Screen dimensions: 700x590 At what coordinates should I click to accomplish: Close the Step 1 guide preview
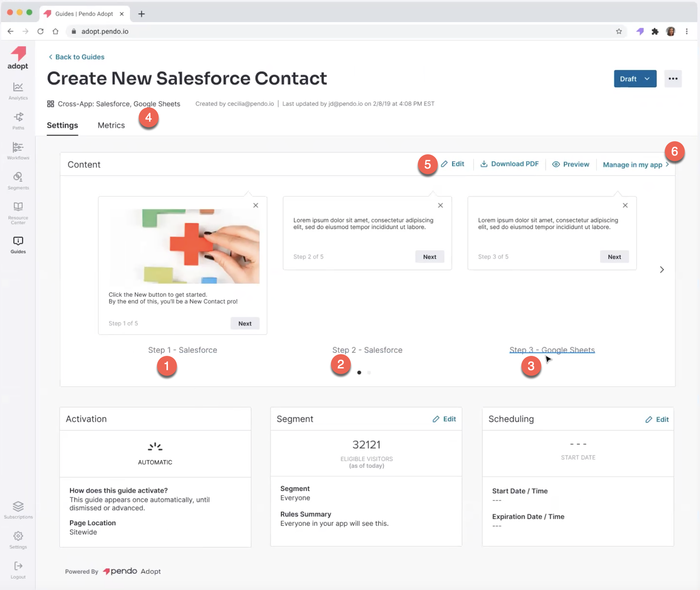(x=256, y=205)
